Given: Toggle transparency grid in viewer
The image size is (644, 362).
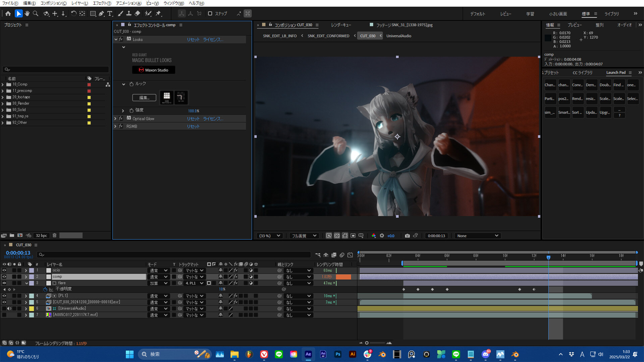Looking at the screenshot, I should pos(337,236).
